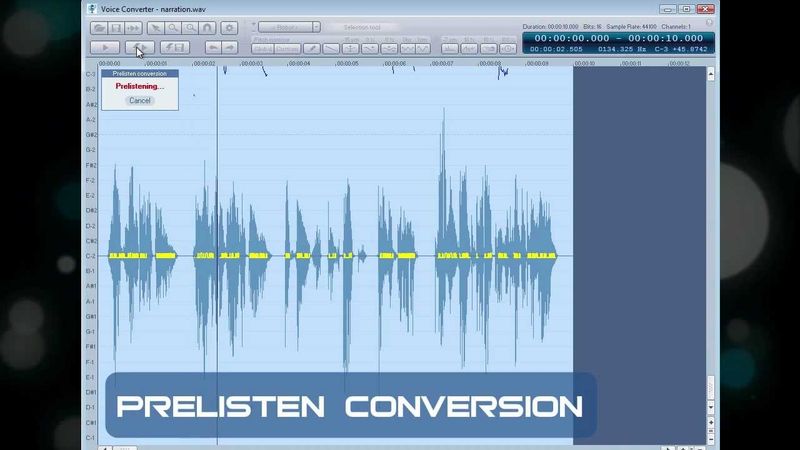This screenshot has width=800, height=450.
Task: Click the 0134.325 Hz frequency readout
Action: tap(622, 49)
